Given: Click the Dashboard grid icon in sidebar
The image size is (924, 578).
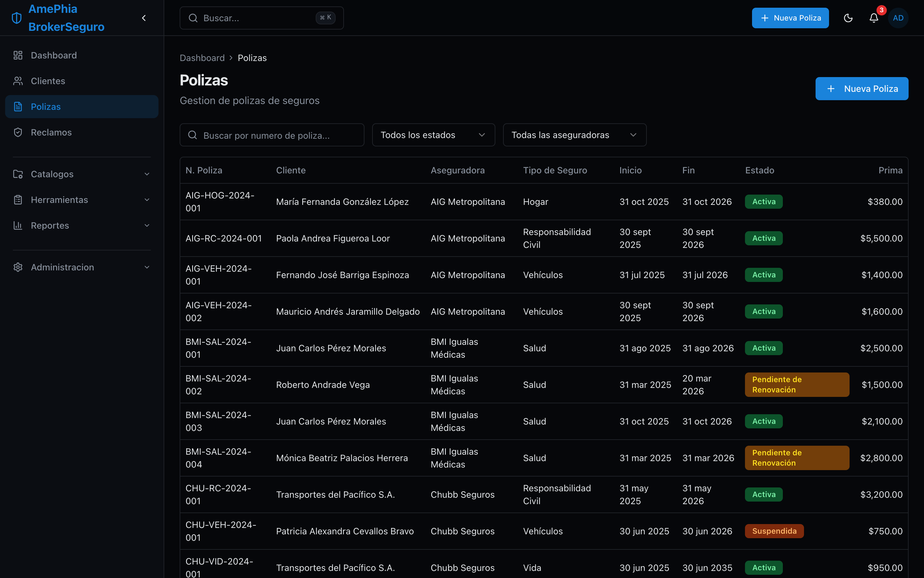Looking at the screenshot, I should click(18, 56).
